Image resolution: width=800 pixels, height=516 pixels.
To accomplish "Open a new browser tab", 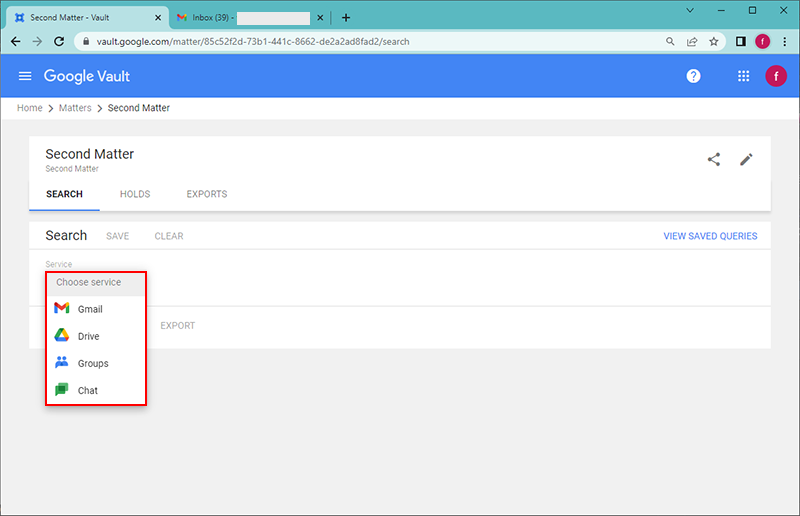I will pyautogui.click(x=346, y=18).
